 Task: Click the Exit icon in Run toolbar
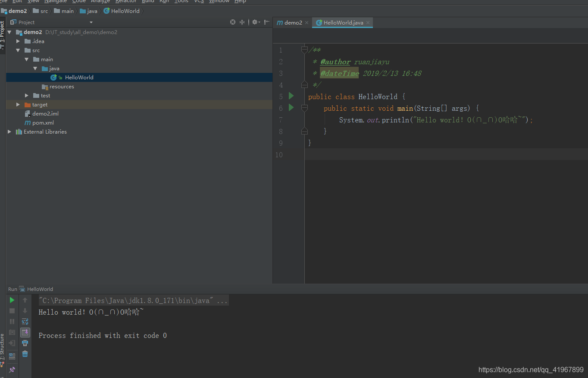pyautogui.click(x=12, y=343)
